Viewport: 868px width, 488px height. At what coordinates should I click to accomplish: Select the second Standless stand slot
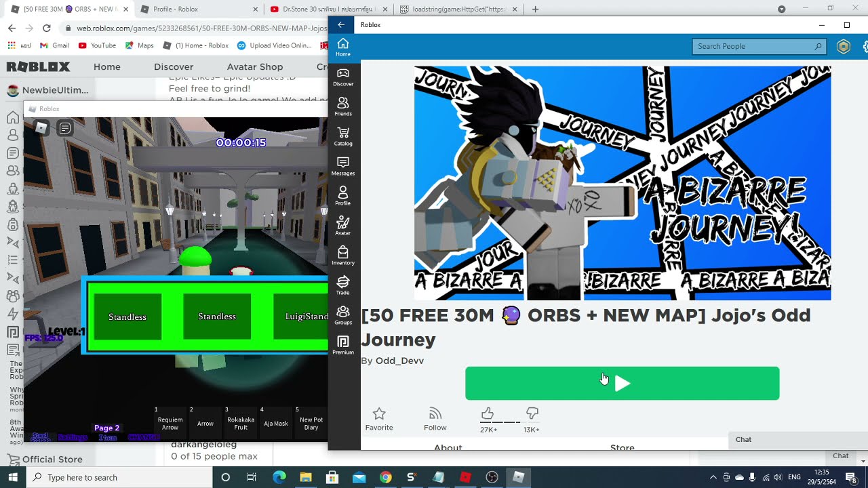tap(217, 317)
